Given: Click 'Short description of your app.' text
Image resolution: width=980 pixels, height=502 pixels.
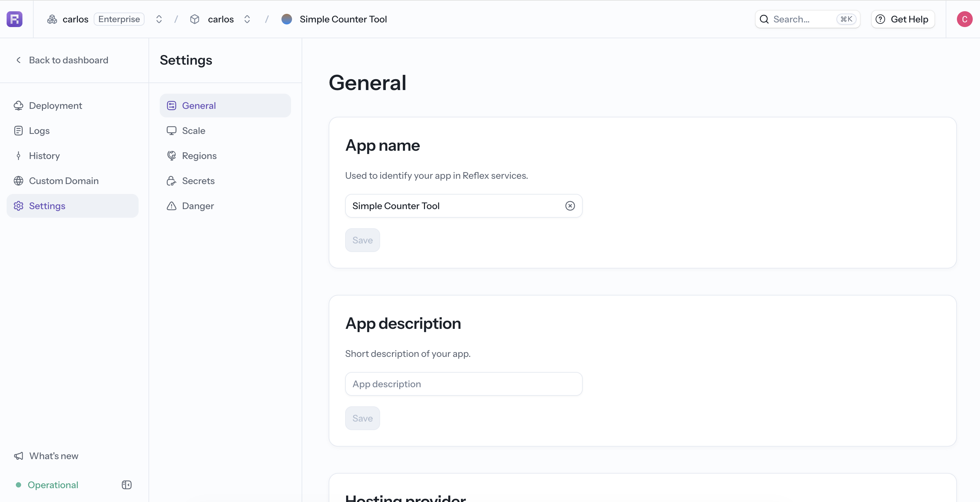Looking at the screenshot, I should [x=408, y=353].
